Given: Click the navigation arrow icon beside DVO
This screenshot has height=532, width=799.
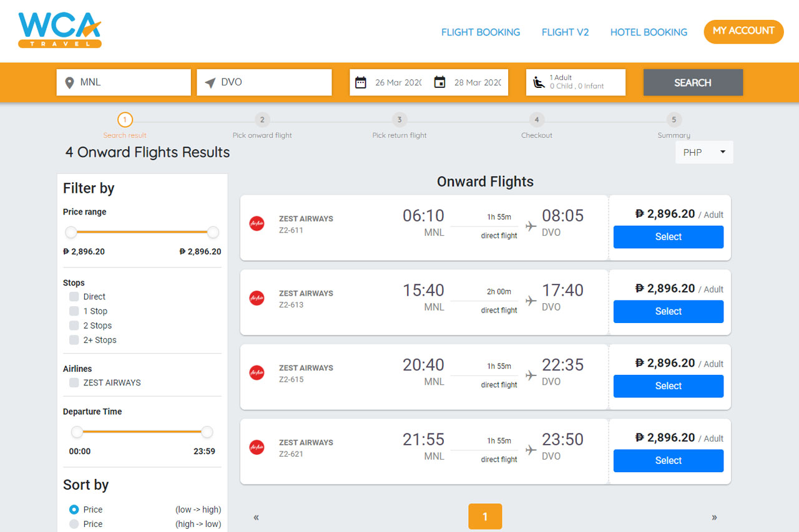Looking at the screenshot, I should pyautogui.click(x=210, y=82).
